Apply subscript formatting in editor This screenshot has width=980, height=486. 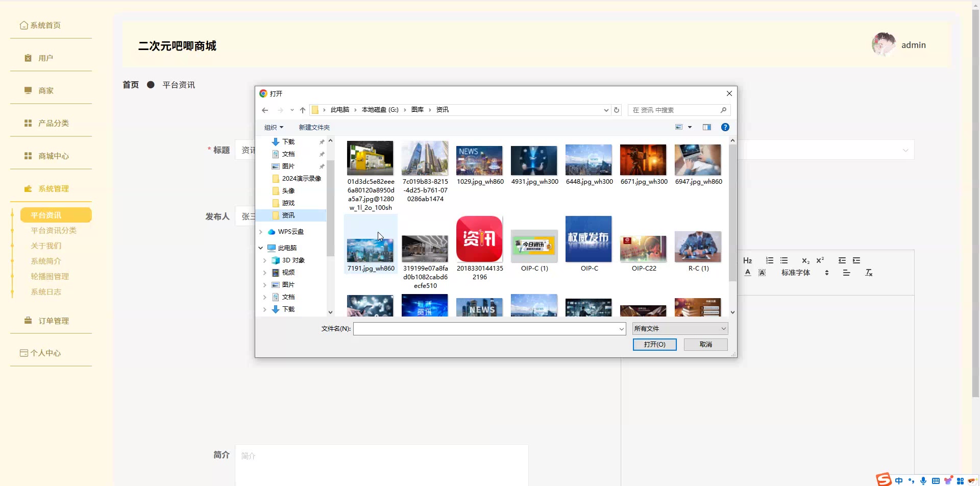(805, 261)
